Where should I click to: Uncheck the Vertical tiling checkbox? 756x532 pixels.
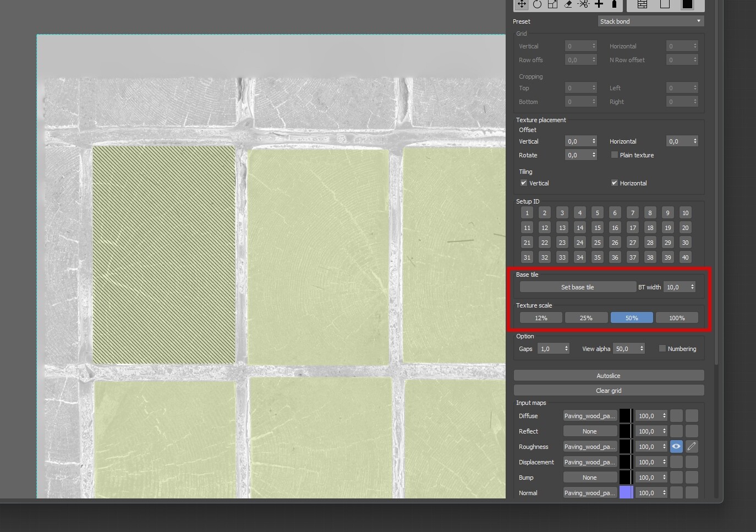tap(524, 183)
